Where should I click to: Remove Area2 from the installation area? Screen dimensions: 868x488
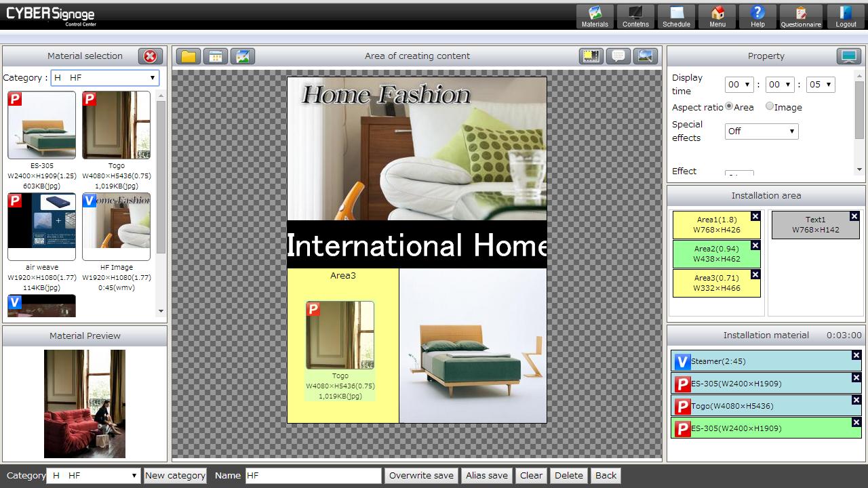755,245
